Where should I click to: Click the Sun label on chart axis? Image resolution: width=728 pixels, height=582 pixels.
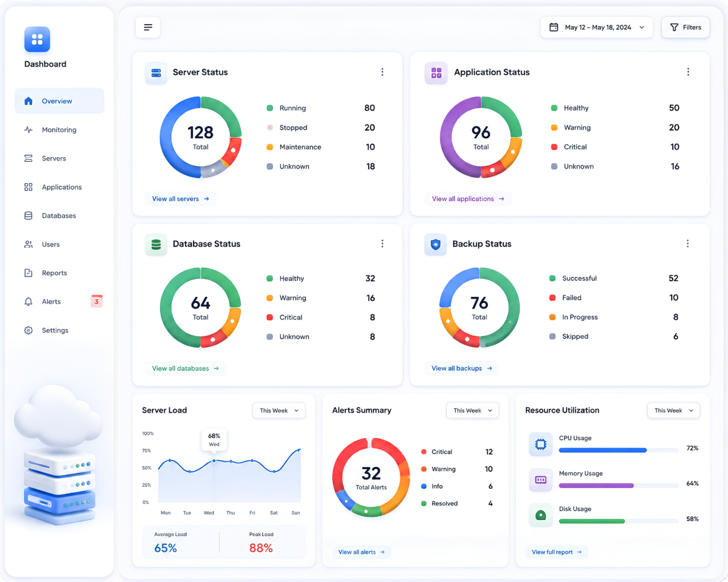click(296, 512)
